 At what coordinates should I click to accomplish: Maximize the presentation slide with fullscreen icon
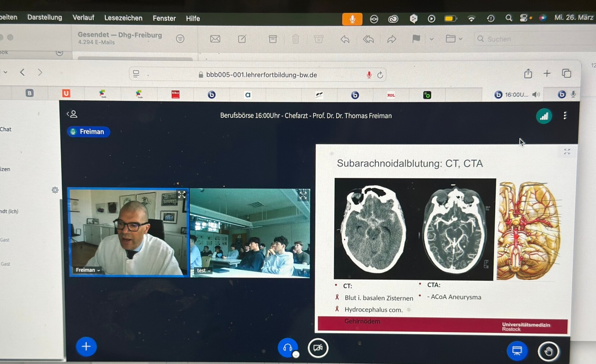[x=567, y=152]
